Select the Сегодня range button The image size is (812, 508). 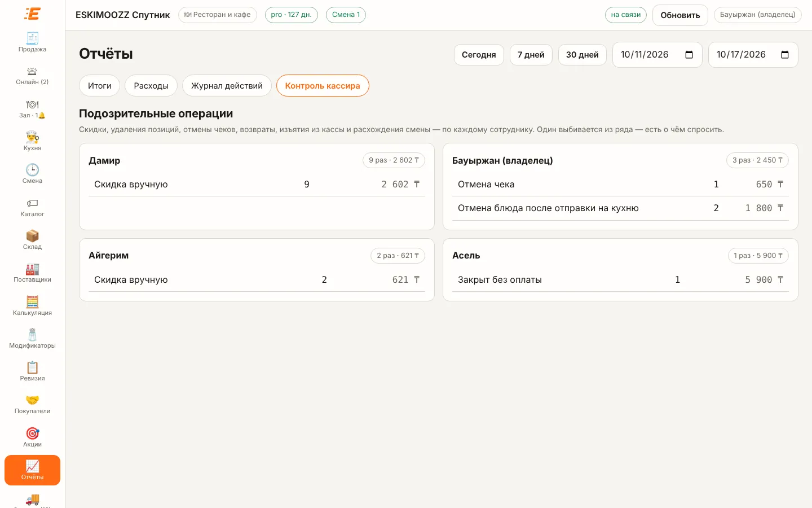pos(479,55)
